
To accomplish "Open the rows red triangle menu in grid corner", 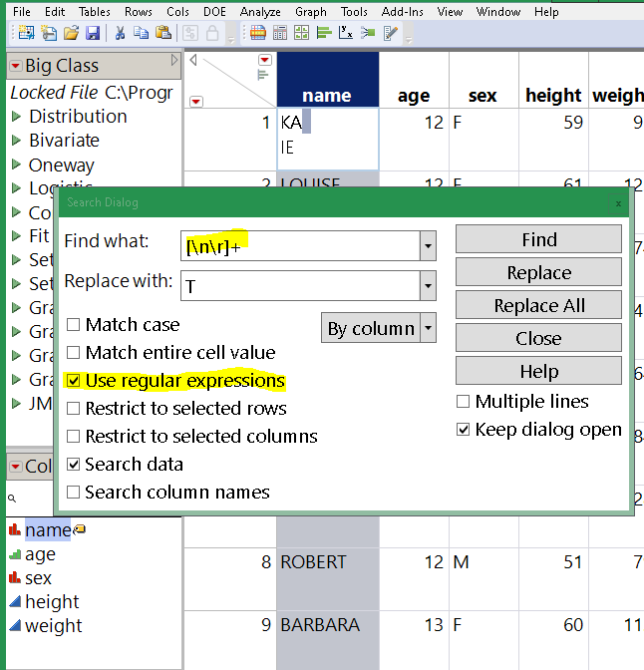I will [x=196, y=102].
